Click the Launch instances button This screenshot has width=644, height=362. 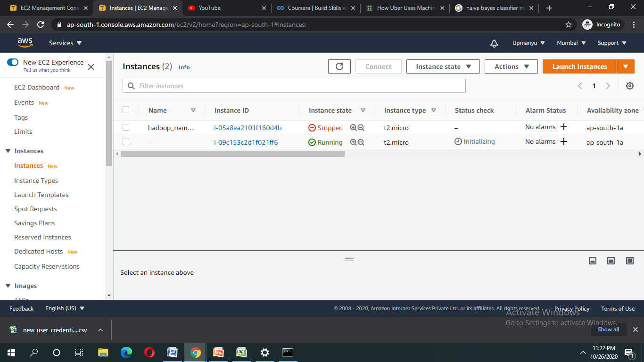pos(579,66)
